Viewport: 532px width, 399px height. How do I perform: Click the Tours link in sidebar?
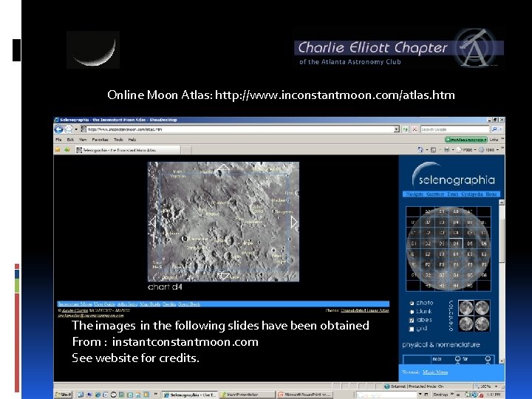pyautogui.click(x=453, y=194)
